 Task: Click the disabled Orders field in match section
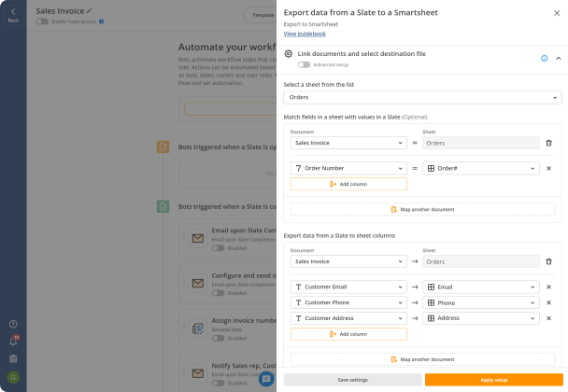pos(481,143)
